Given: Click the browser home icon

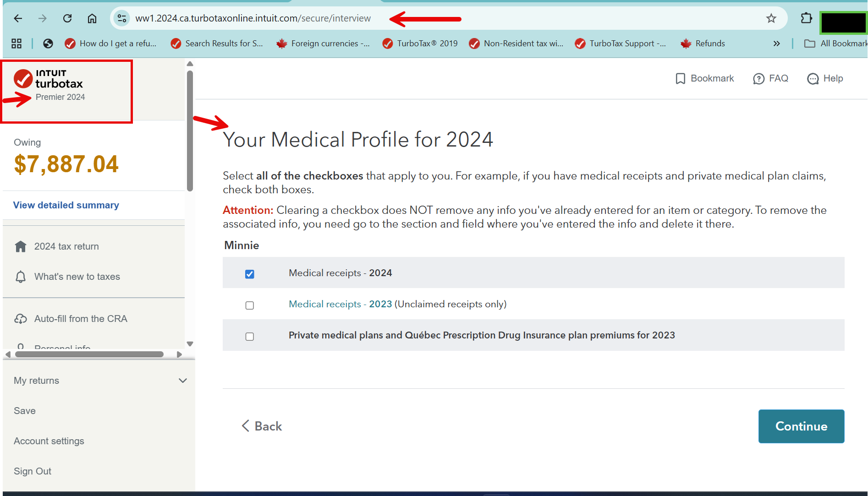Looking at the screenshot, I should [x=92, y=18].
